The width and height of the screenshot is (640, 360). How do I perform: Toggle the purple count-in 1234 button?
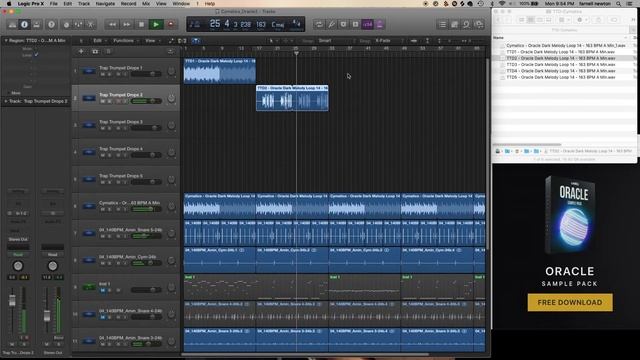pyautogui.click(x=367, y=24)
